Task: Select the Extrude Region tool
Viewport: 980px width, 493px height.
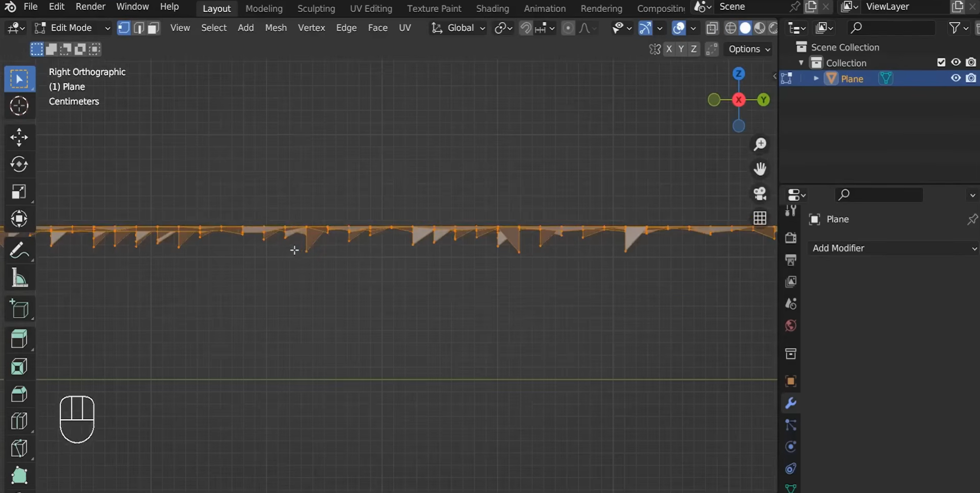Action: coord(19,339)
